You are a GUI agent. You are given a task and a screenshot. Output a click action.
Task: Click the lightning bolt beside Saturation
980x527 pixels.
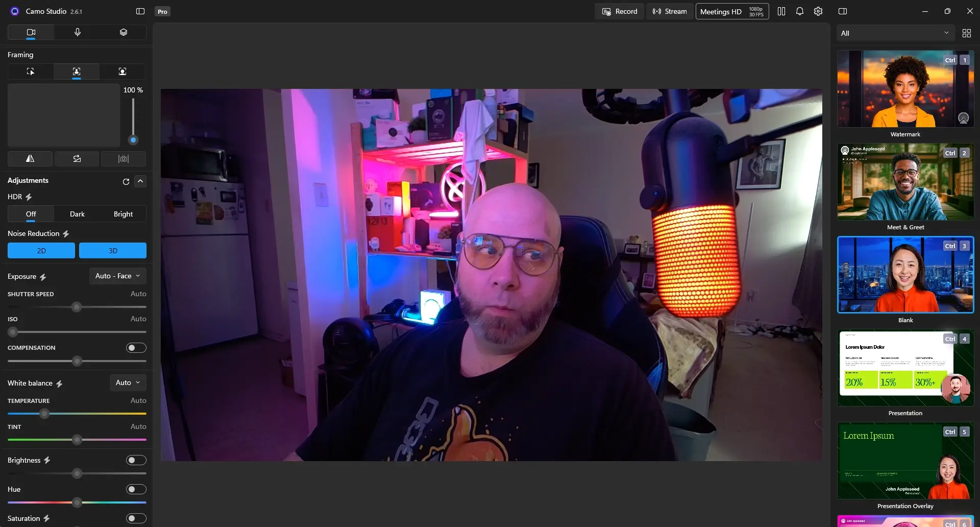point(46,519)
